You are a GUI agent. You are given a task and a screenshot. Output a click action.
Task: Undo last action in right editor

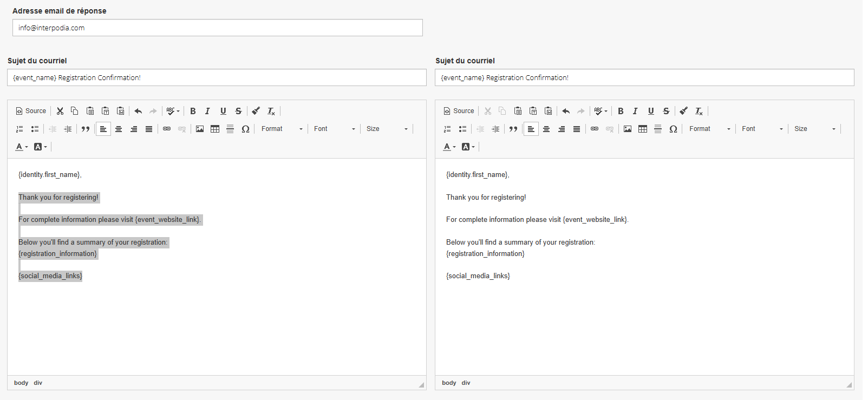point(566,111)
